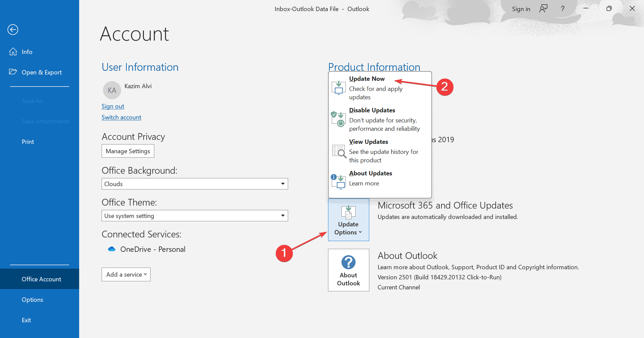
Task: Select Update Now menu entry
Action: click(380, 88)
